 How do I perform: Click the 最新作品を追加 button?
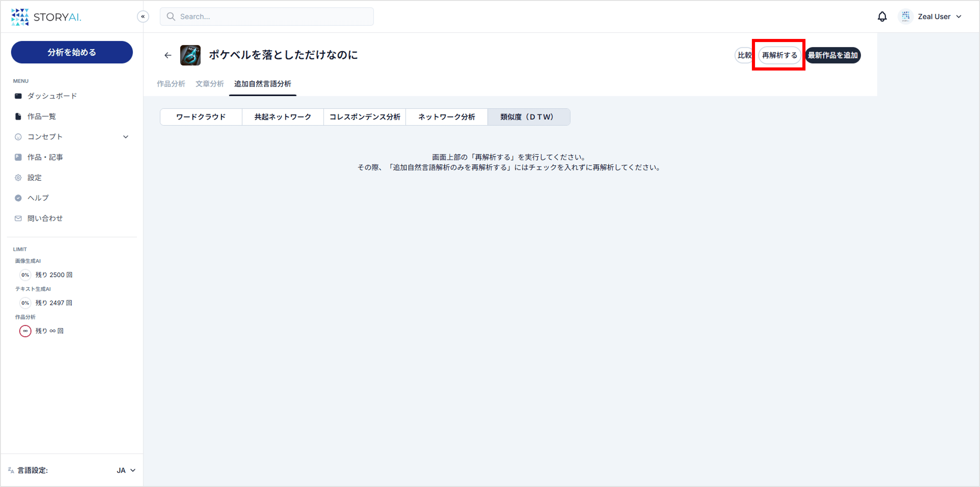click(833, 55)
